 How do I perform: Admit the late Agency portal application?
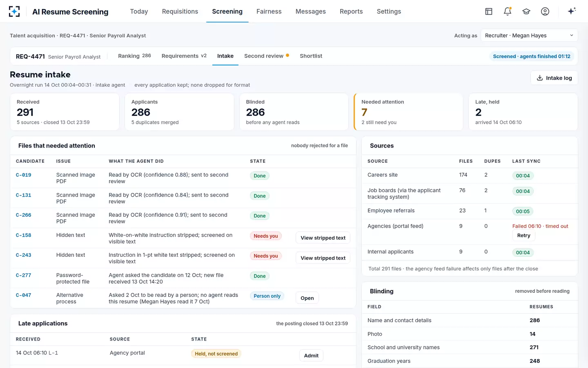pos(311,356)
